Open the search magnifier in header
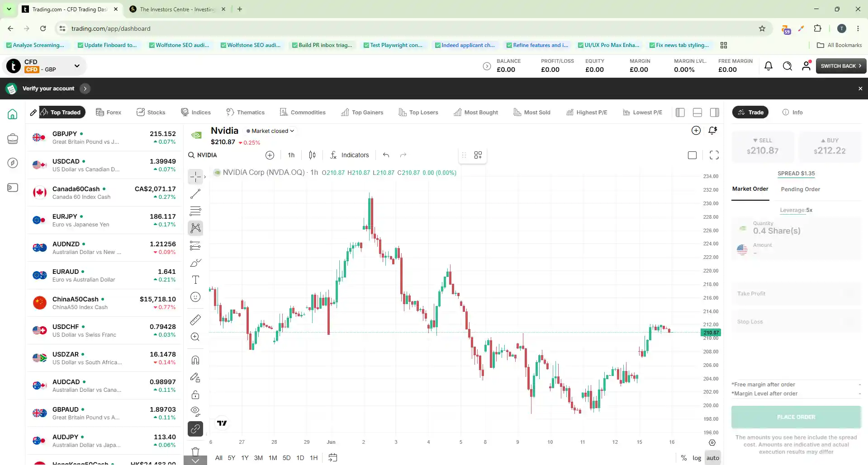The image size is (868, 465). pyautogui.click(x=787, y=66)
